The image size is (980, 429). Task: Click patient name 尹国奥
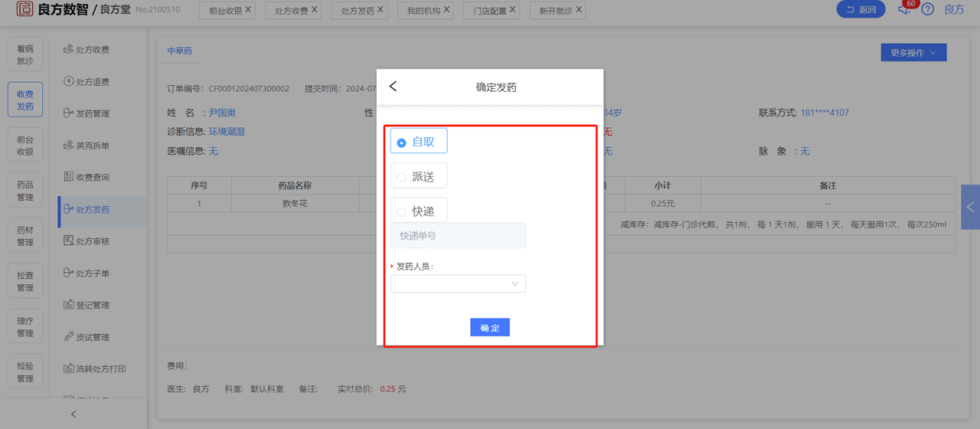click(x=222, y=113)
